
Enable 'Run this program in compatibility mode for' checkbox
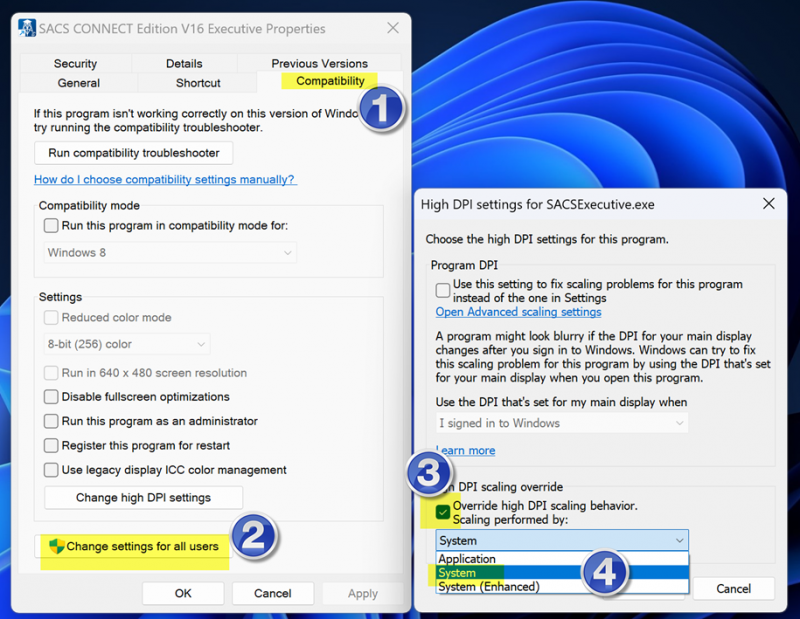pos(51,226)
